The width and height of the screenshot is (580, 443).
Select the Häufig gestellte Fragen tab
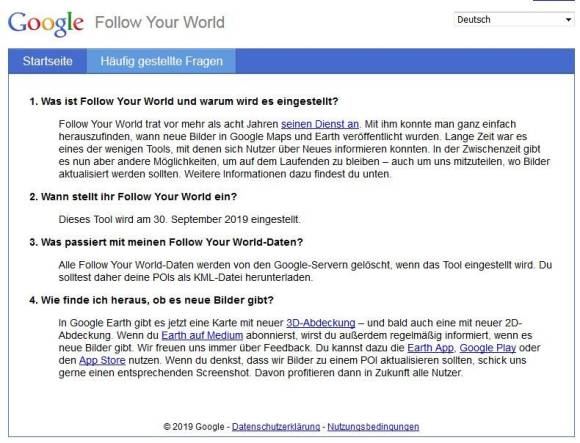(x=162, y=61)
